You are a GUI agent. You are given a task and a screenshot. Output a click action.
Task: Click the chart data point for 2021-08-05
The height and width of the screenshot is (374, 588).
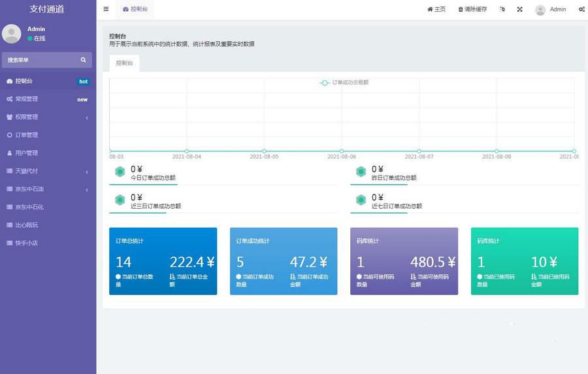[x=264, y=151]
